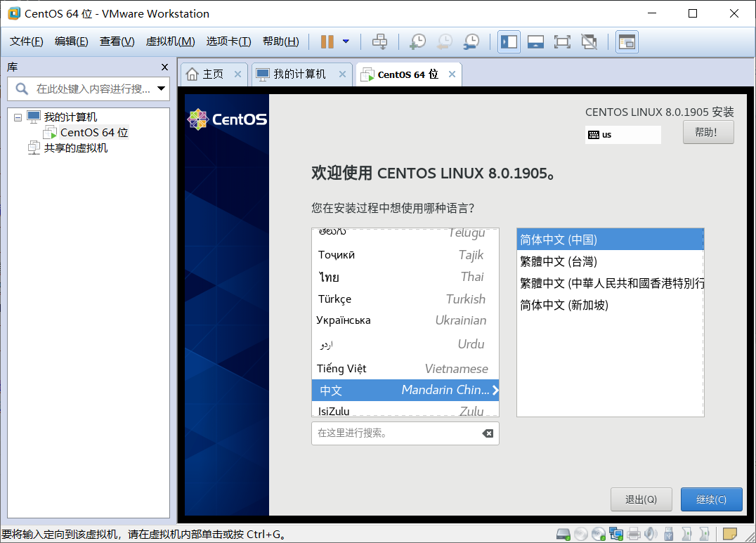Viewport: 756px width, 543px height.
Task: Open the 文件(F) menu
Action: pyautogui.click(x=26, y=41)
